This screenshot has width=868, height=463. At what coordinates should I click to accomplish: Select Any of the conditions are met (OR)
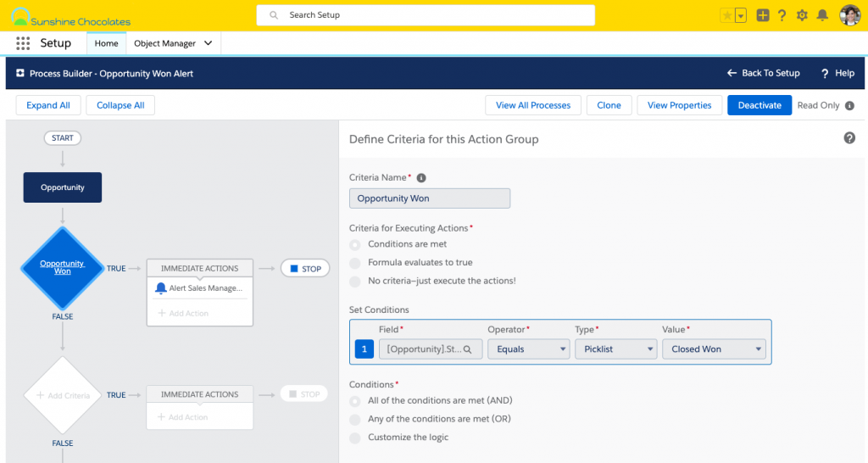click(x=355, y=419)
